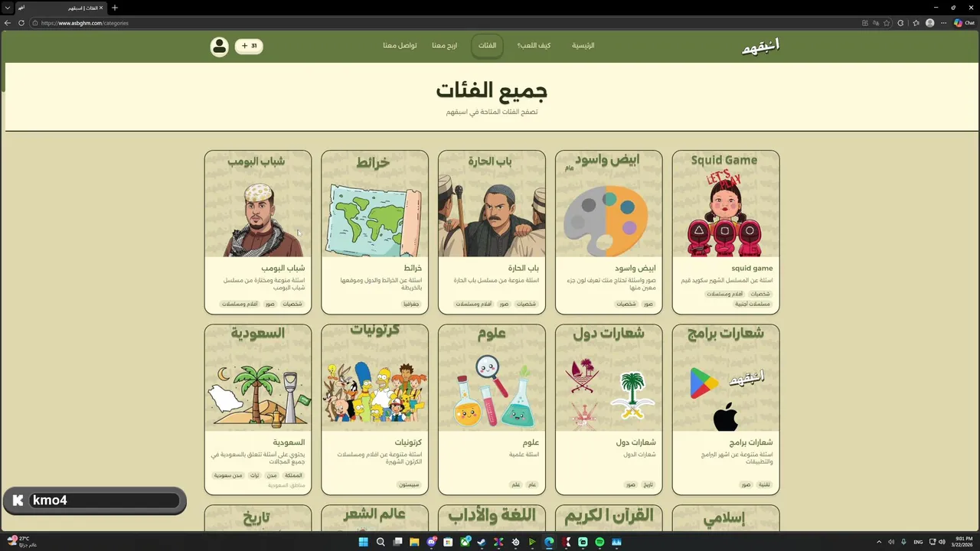Select سيمبسون tag on كرتونيات card
The width and height of the screenshot is (980, 551).
pos(409,485)
